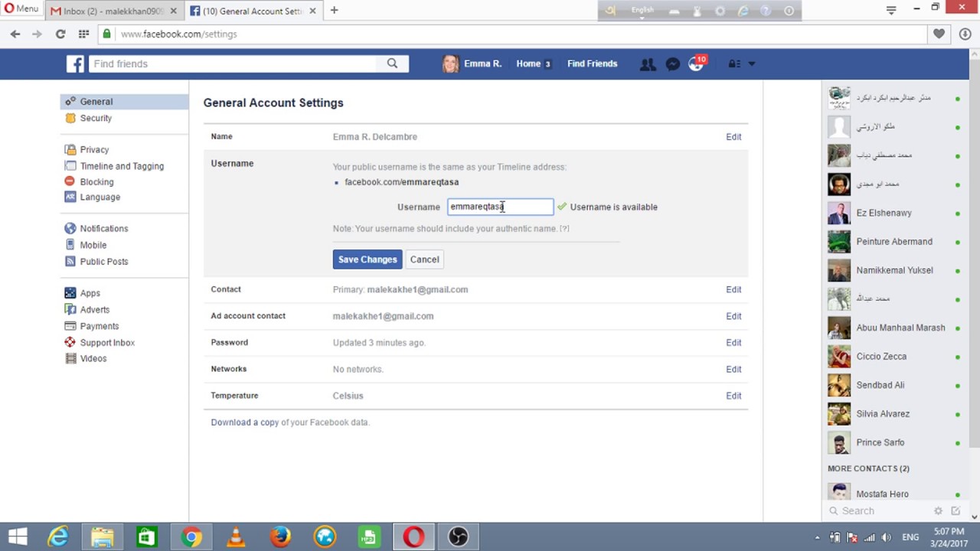Expand the account dropdown arrow in Facebook bar
The height and width of the screenshot is (551, 980).
(x=751, y=64)
